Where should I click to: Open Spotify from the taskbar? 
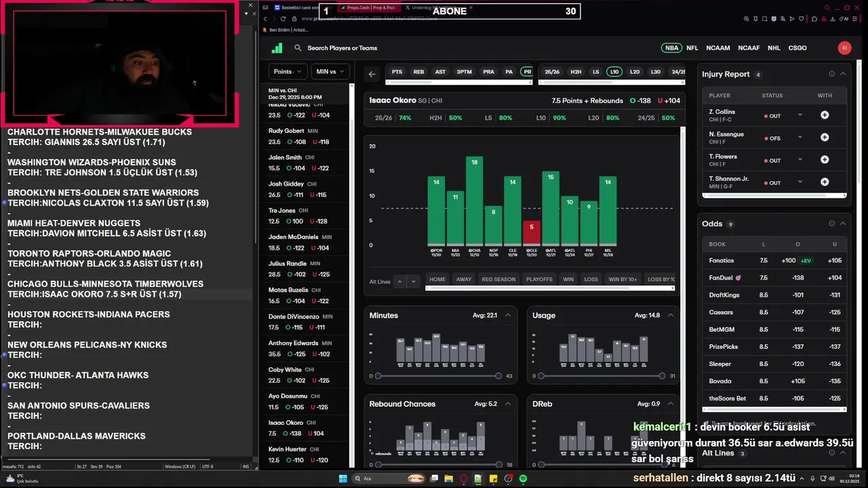[x=523, y=479]
